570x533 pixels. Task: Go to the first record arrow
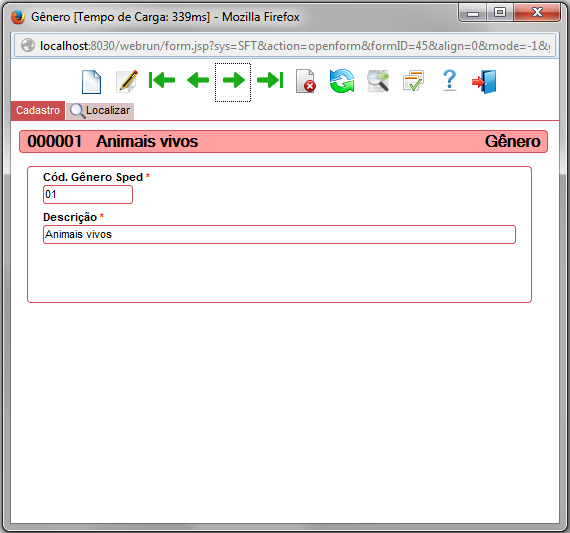[162, 80]
